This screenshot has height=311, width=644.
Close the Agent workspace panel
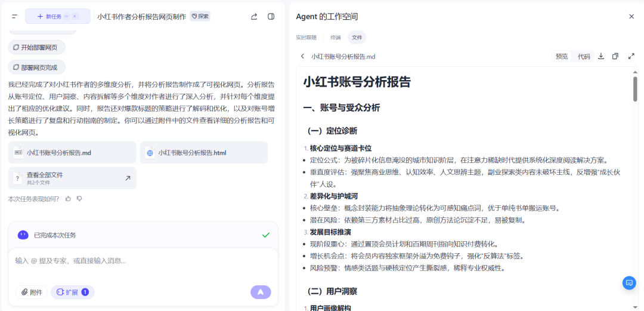tap(631, 17)
